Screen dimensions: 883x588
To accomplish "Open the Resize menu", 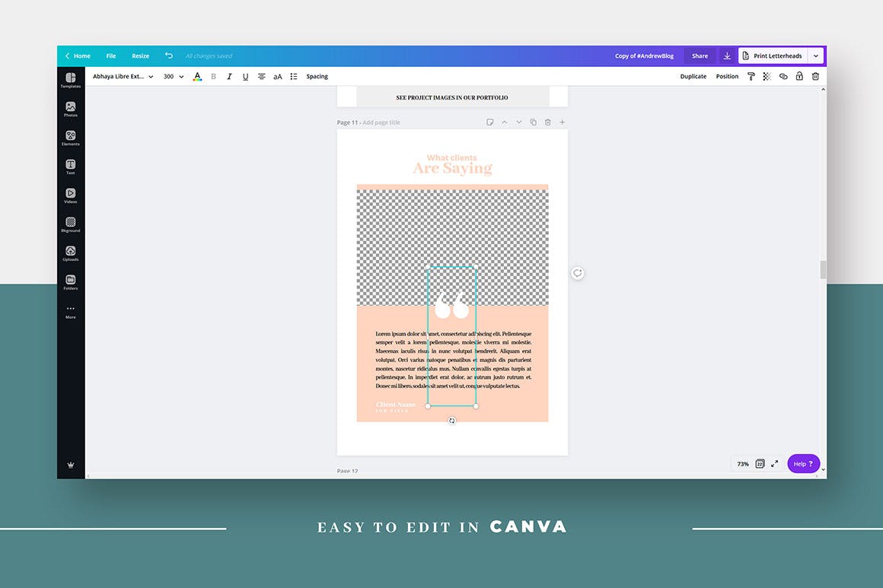I will (140, 56).
